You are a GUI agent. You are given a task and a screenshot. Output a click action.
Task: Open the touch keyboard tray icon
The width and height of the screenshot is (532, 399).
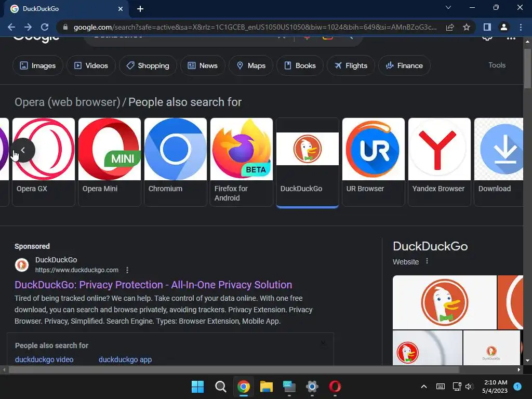441,387
